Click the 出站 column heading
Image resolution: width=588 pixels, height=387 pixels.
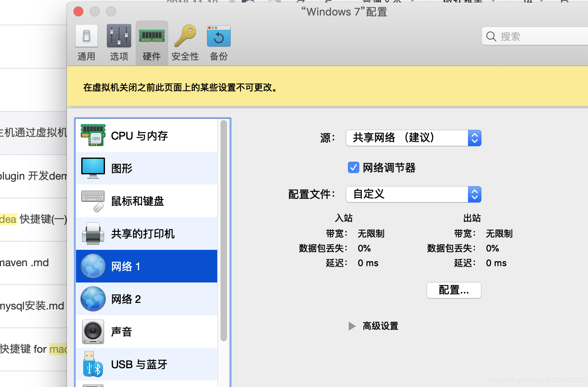coord(472,218)
